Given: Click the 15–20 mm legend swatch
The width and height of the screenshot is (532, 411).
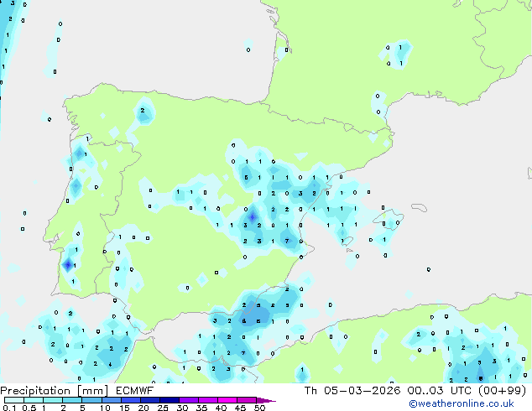Looking at the screenshot, I should [131, 400].
